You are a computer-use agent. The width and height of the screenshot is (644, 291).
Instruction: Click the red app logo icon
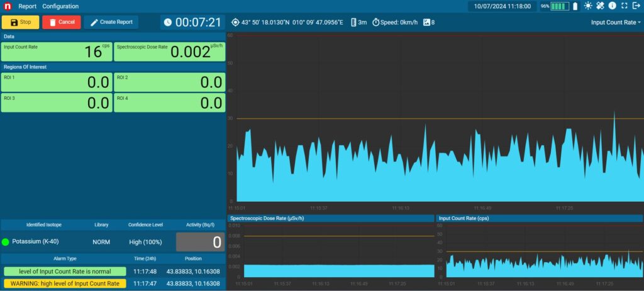coord(8,6)
